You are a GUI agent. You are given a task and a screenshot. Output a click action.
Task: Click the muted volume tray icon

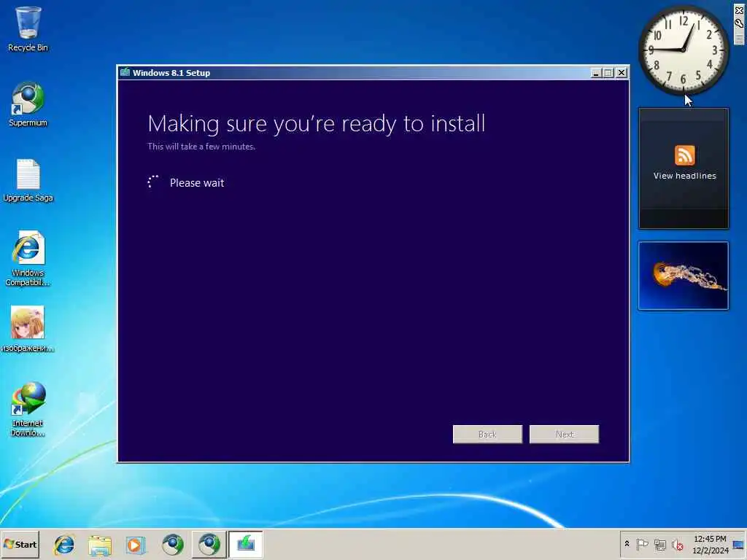coord(677,544)
